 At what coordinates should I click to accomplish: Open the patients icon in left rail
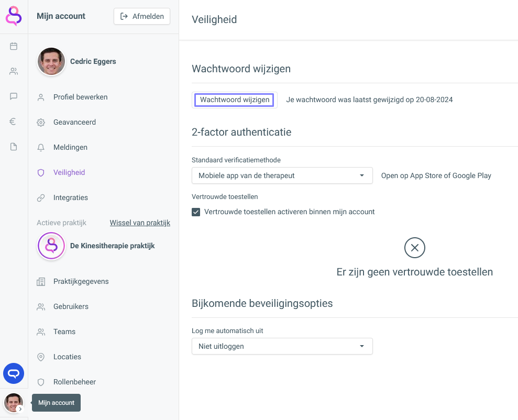(x=14, y=71)
